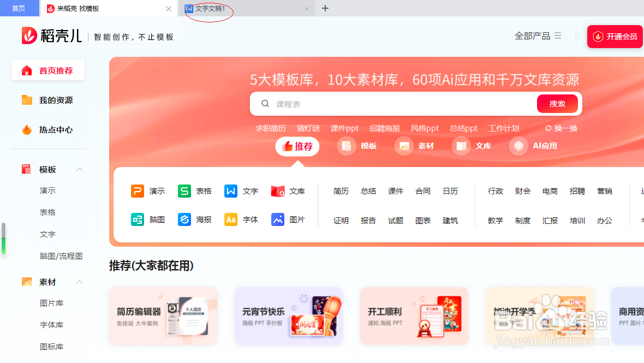Switch to the 文字文稿1 tab
The height and width of the screenshot is (363, 644).
click(x=209, y=8)
